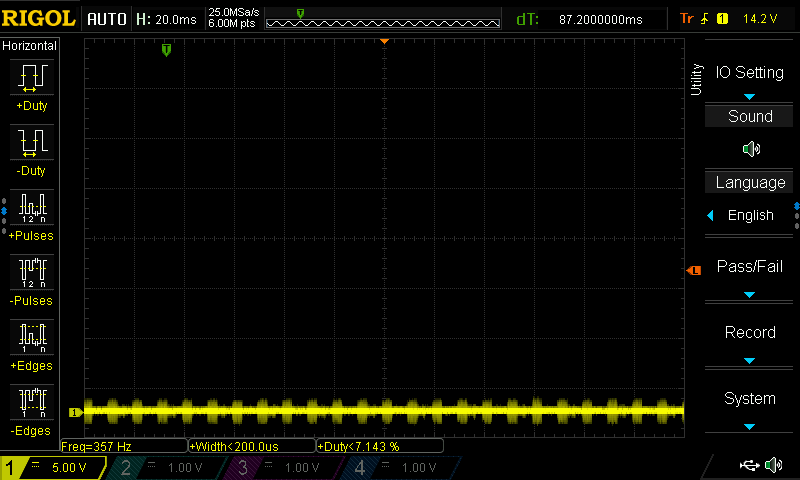Click the USB connection status icon
The height and width of the screenshot is (480, 800).
pos(749,465)
